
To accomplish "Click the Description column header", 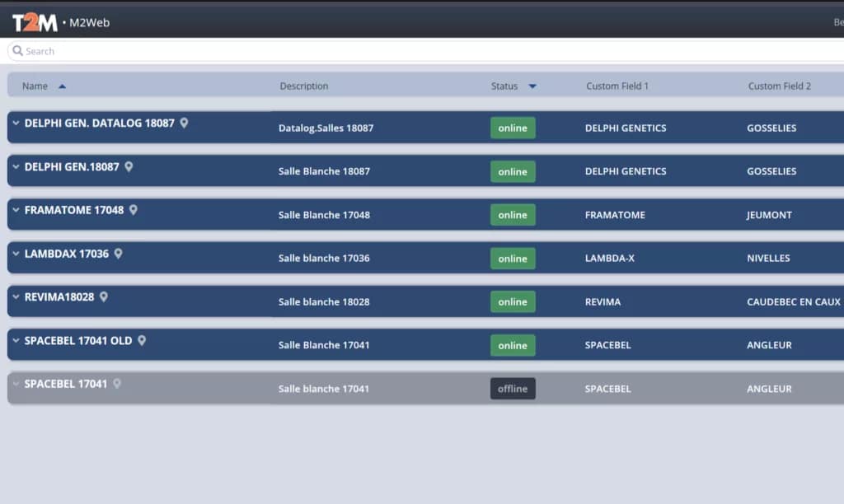I will [x=303, y=86].
